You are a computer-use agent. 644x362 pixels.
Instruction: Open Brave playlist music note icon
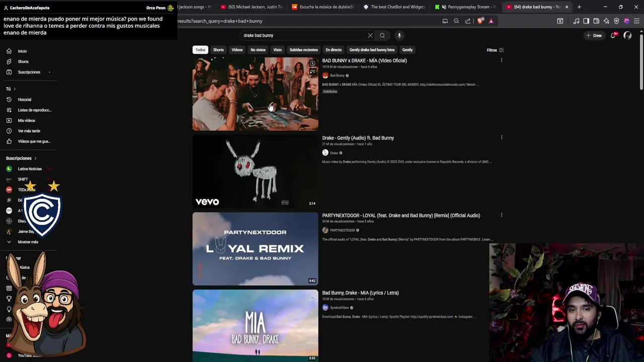tap(576, 21)
